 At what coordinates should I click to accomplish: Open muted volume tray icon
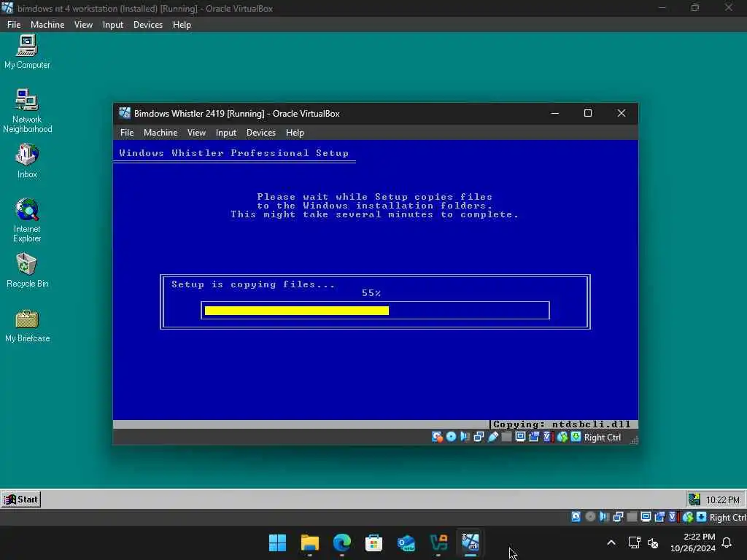pos(653,542)
